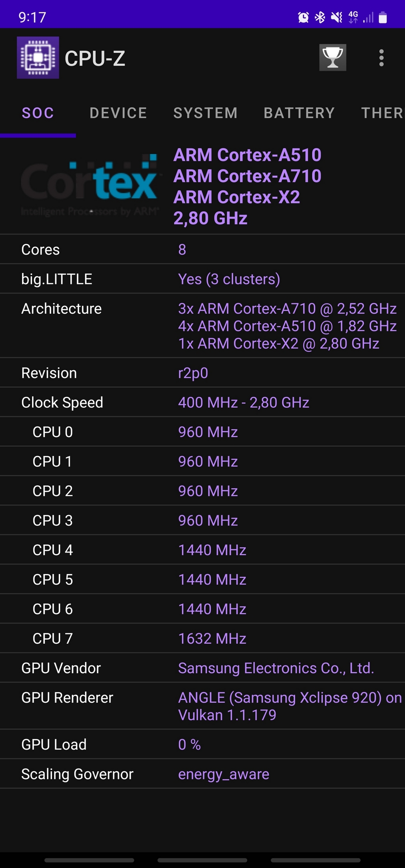Tap the Bluetooth status bar icon
Image resolution: width=405 pixels, height=868 pixels.
[x=320, y=18]
